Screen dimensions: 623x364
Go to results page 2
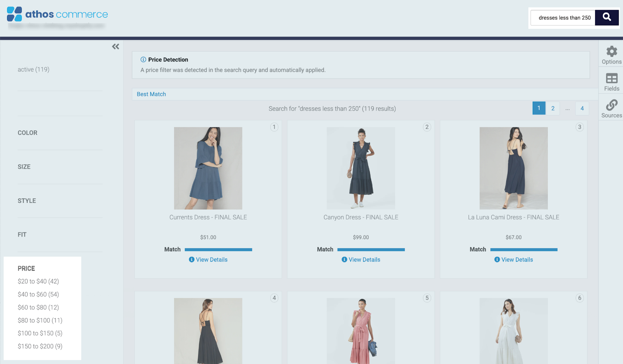(553, 108)
